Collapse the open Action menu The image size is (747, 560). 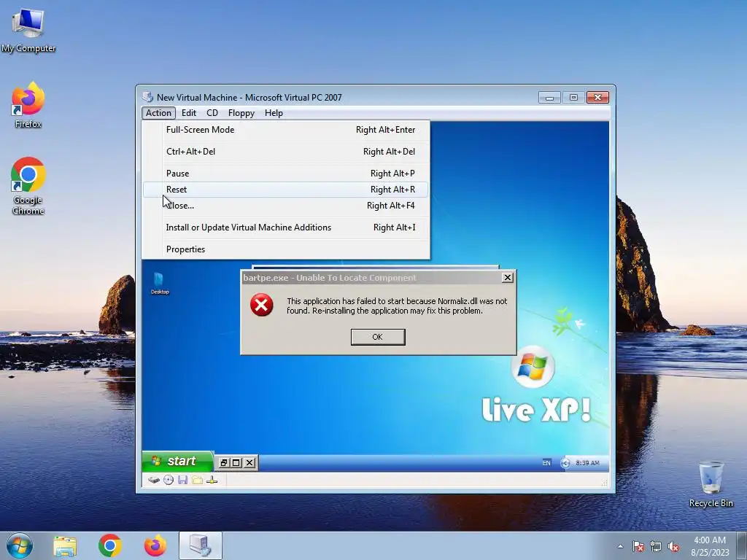click(x=158, y=113)
